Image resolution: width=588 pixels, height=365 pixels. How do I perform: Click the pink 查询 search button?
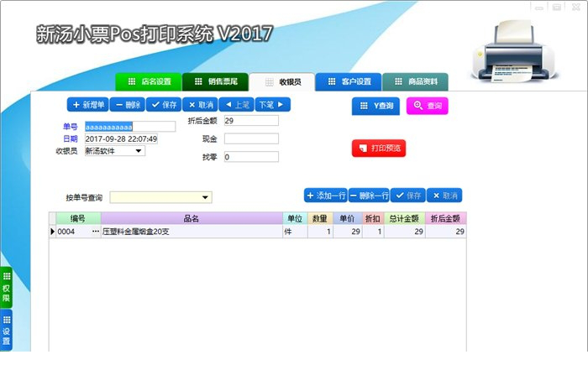coord(427,106)
